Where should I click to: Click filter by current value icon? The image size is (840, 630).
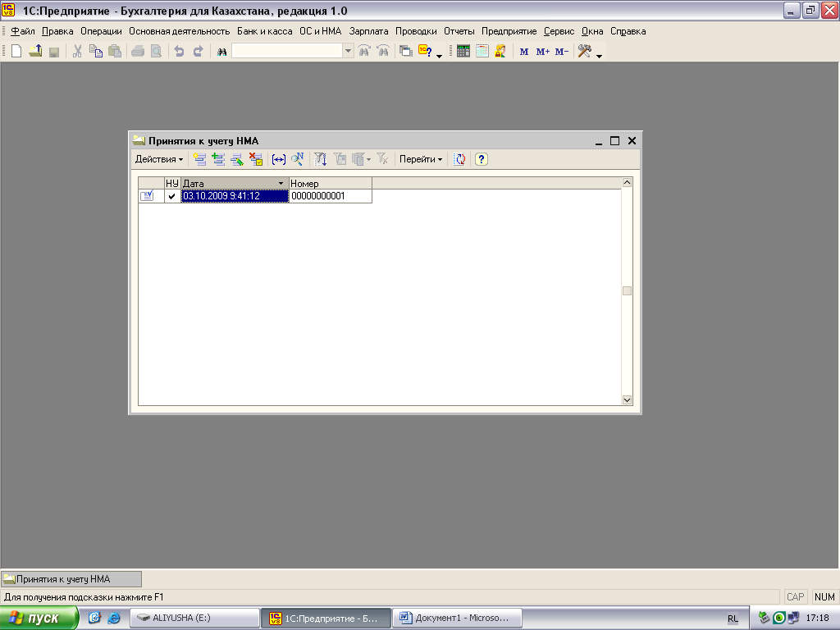point(340,159)
